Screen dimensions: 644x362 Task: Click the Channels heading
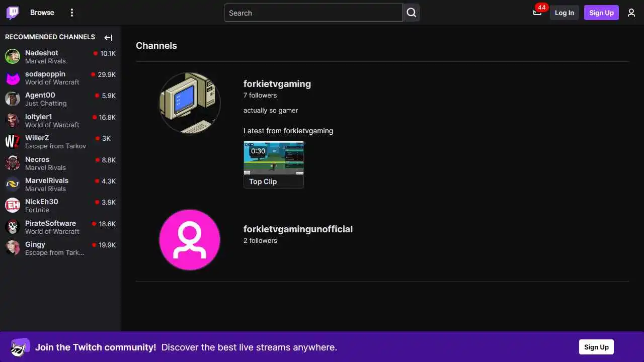(x=156, y=46)
